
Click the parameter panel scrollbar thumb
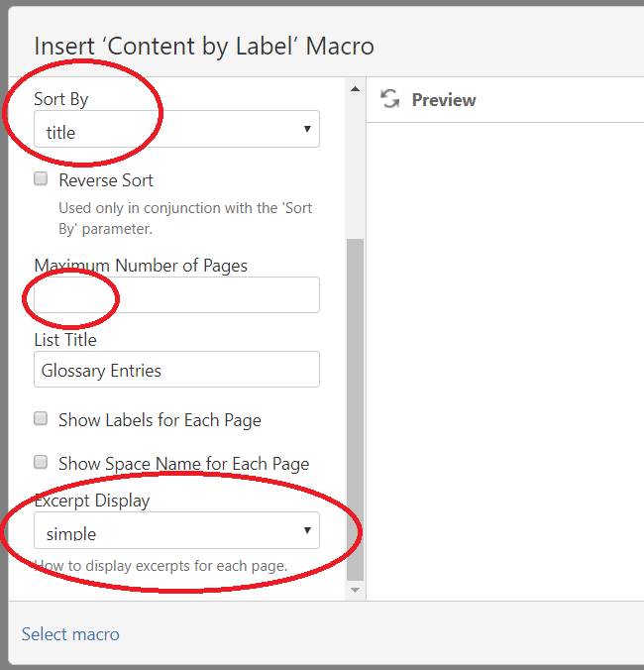coord(355,409)
